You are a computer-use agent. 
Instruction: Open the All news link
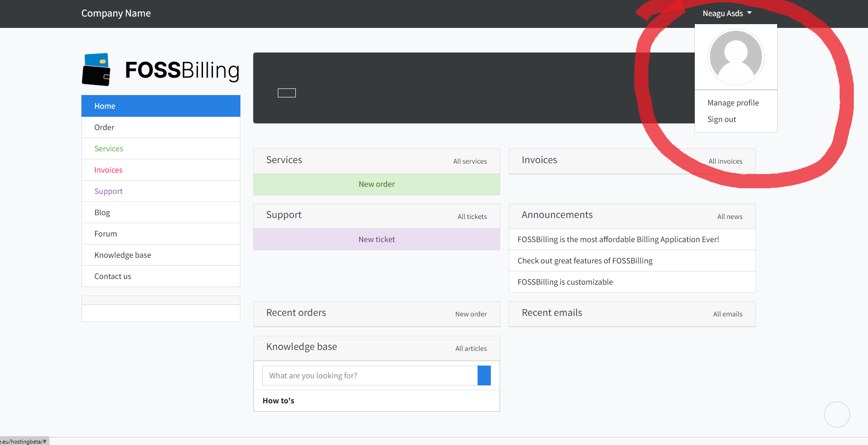(730, 217)
